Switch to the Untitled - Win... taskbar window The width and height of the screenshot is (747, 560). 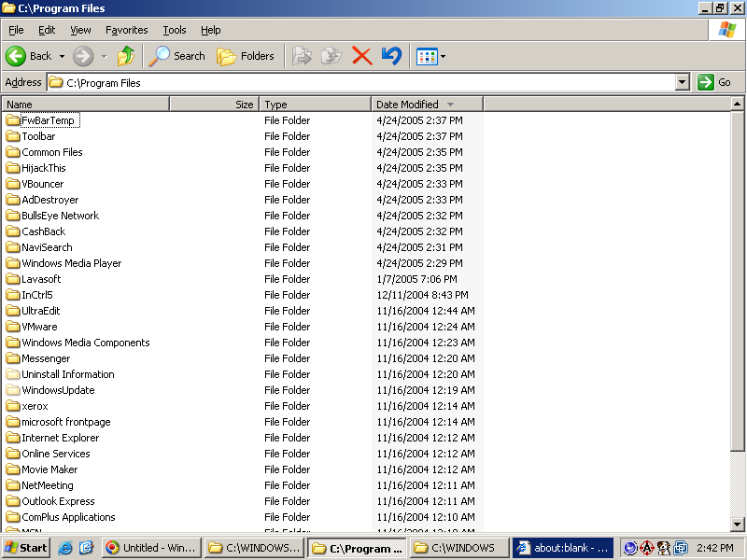[x=151, y=548]
